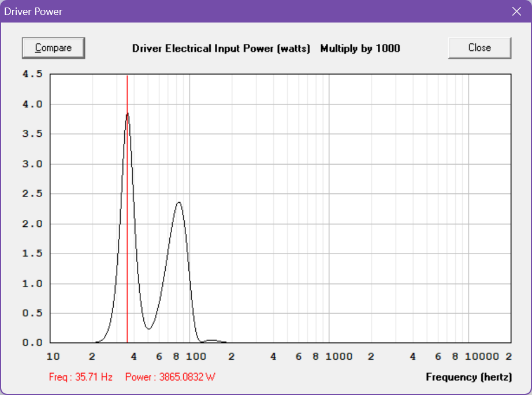Close the Driver Power window via X
This screenshot has height=395, width=532.
click(516, 11)
